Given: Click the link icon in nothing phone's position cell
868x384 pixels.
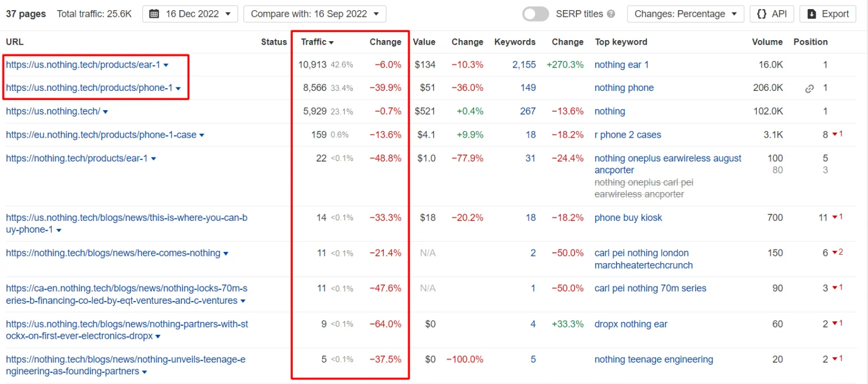Looking at the screenshot, I should (809, 89).
